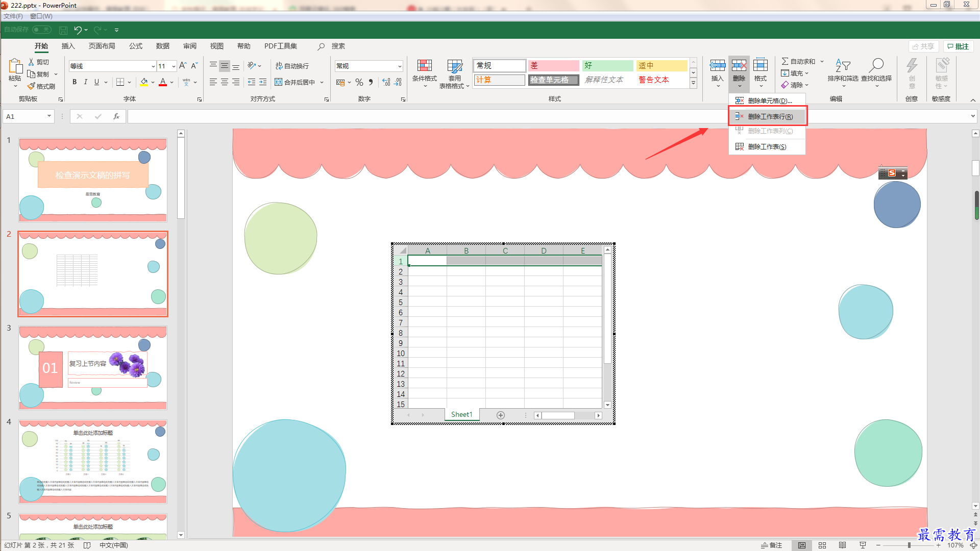Open the File menu
The image size is (980, 551).
(13, 16)
